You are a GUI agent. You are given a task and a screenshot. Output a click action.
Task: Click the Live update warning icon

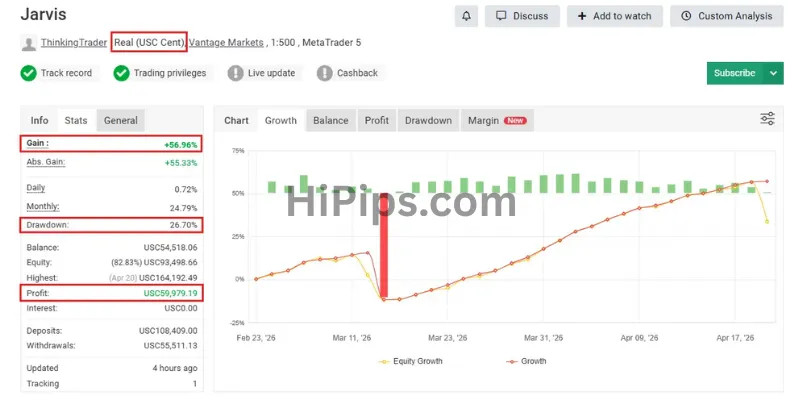pos(235,73)
